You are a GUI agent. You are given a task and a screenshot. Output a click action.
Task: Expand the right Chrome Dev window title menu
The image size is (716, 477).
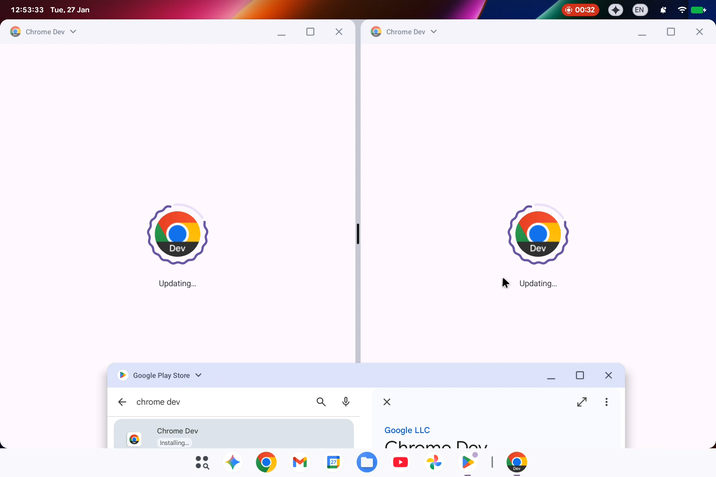pos(434,31)
